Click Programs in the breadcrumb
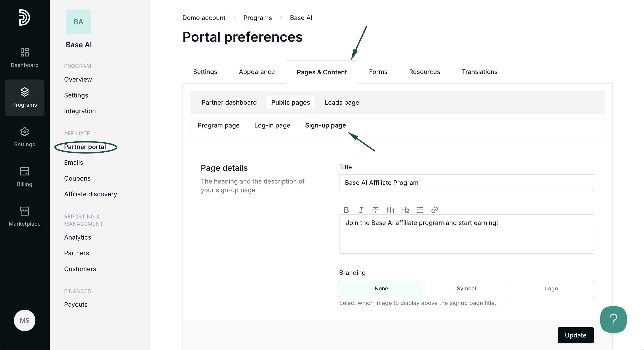Image resolution: width=644 pixels, height=350 pixels. [257, 18]
